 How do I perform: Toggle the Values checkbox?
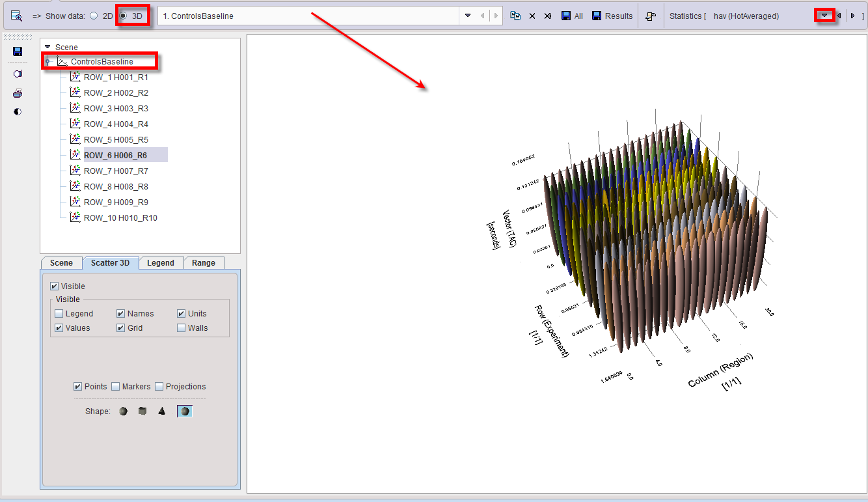[59, 328]
